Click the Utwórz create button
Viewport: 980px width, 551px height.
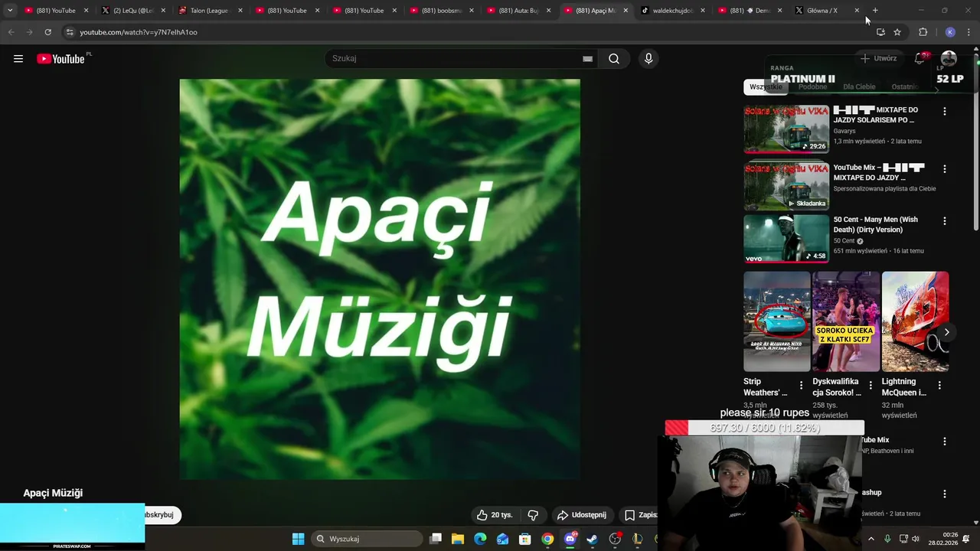878,58
